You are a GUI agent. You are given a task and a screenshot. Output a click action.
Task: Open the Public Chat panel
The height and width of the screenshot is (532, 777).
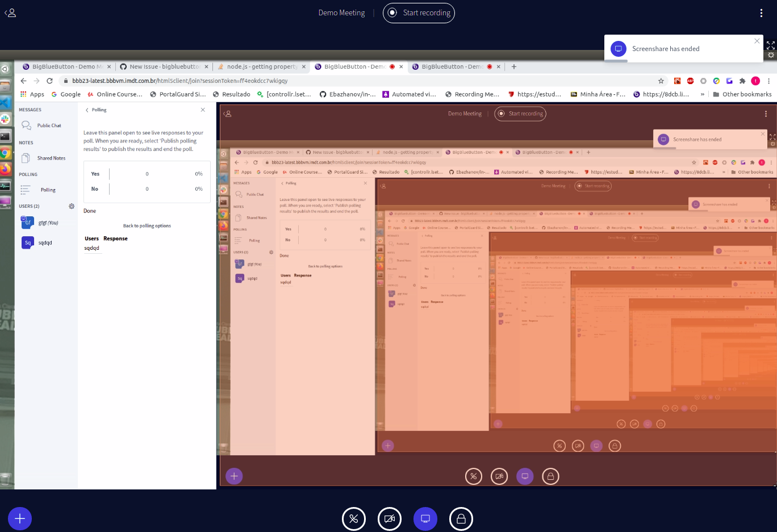click(x=48, y=125)
